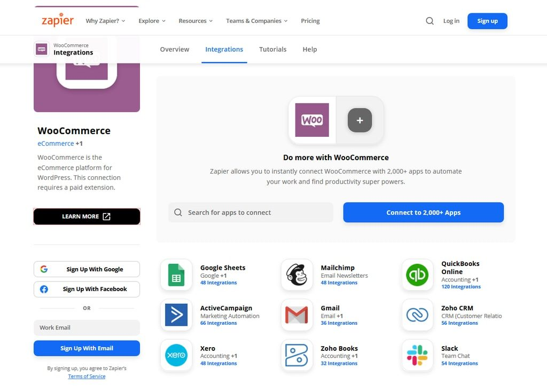
Task: Expand the Explore dropdown
Action: (152, 21)
